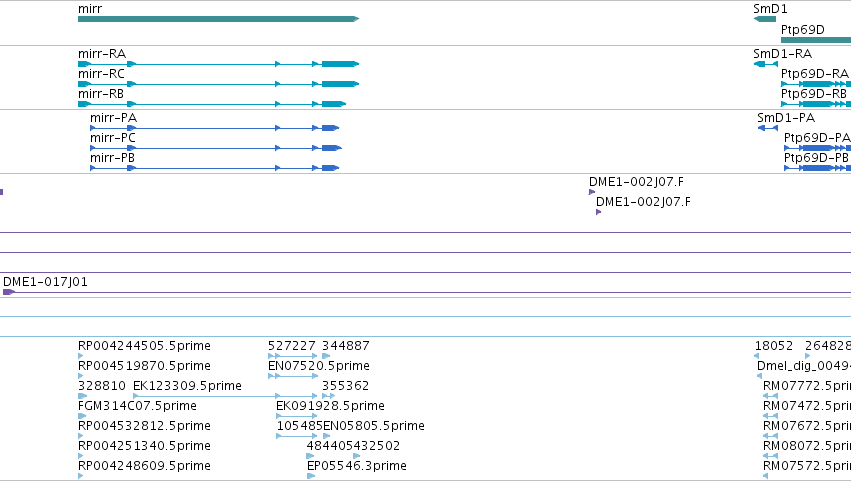The image size is (851, 481).
Task: Click the Ptp69D gene name label
Action: [x=803, y=29]
